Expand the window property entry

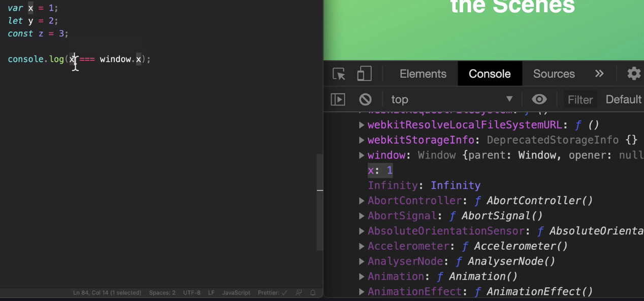point(362,155)
